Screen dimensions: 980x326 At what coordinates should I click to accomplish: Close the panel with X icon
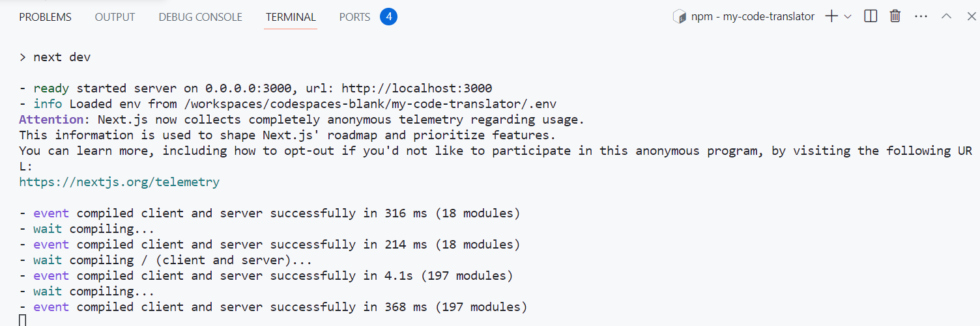click(969, 17)
